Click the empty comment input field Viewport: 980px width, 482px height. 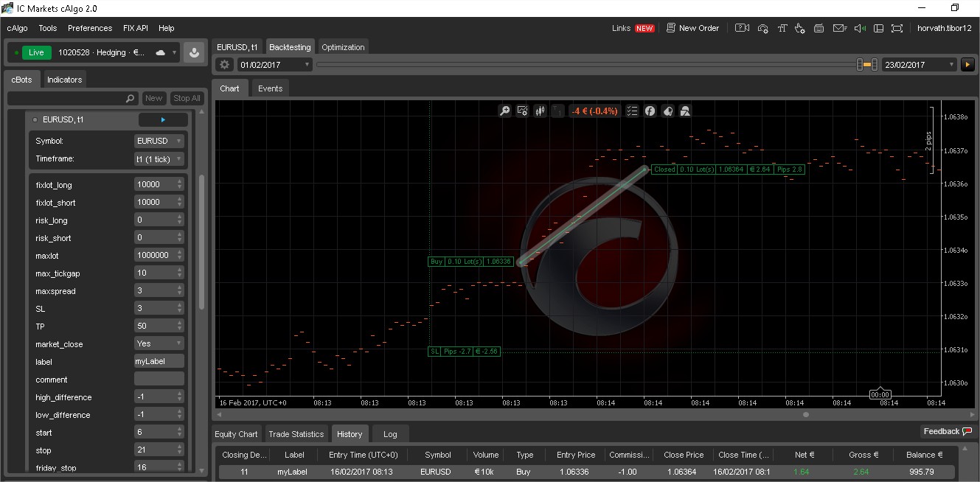(159, 379)
